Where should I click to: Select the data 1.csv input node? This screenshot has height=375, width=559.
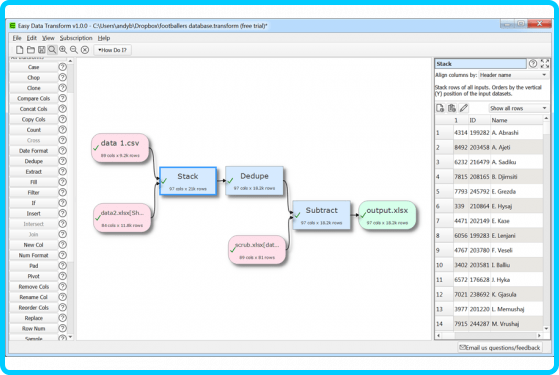(x=120, y=148)
